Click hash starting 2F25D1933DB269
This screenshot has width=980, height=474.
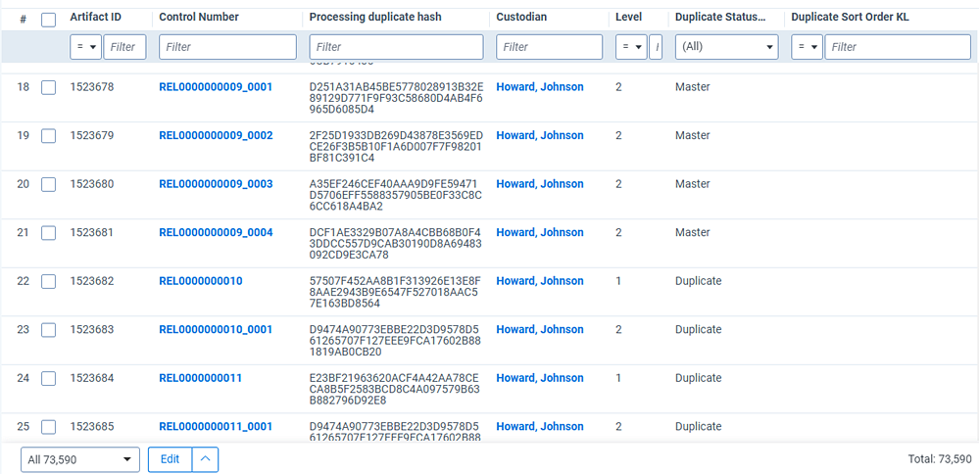click(x=396, y=147)
